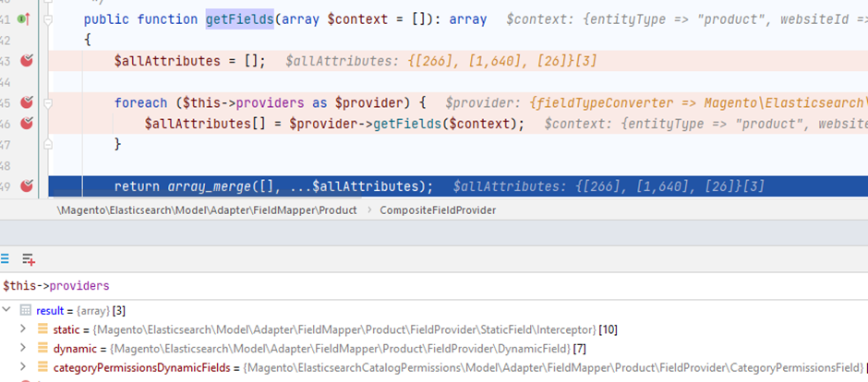The width and height of the screenshot is (868, 382).
Task: Expand the dynamic provider node
Action: (23, 349)
